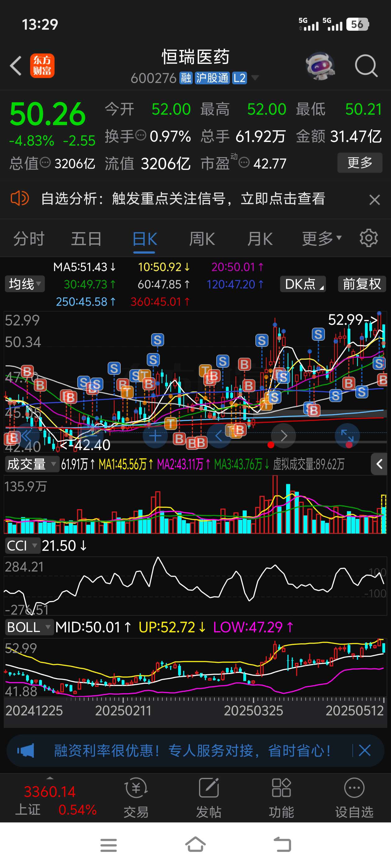
Task: Open the 均线 indicator dropdown
Action: (x=25, y=284)
